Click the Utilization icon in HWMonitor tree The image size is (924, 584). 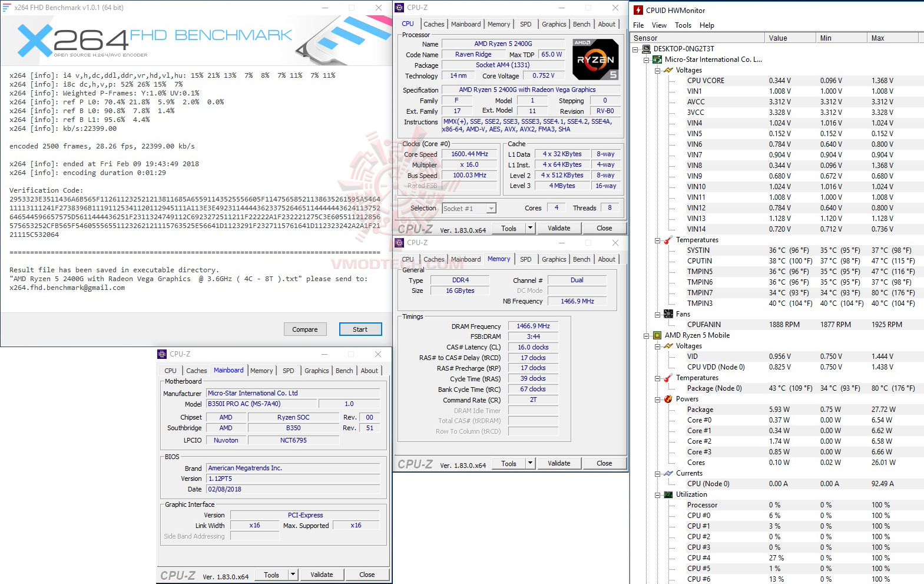coord(668,494)
